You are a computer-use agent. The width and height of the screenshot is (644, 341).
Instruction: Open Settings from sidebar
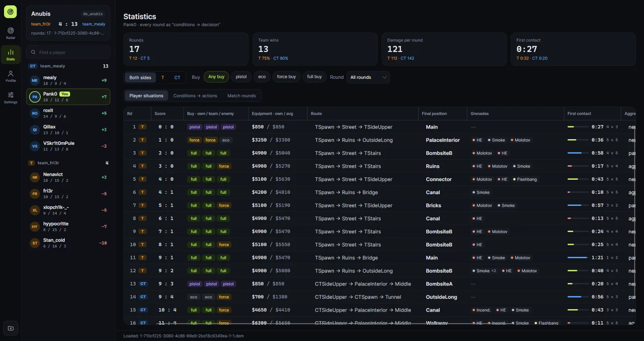click(x=11, y=98)
